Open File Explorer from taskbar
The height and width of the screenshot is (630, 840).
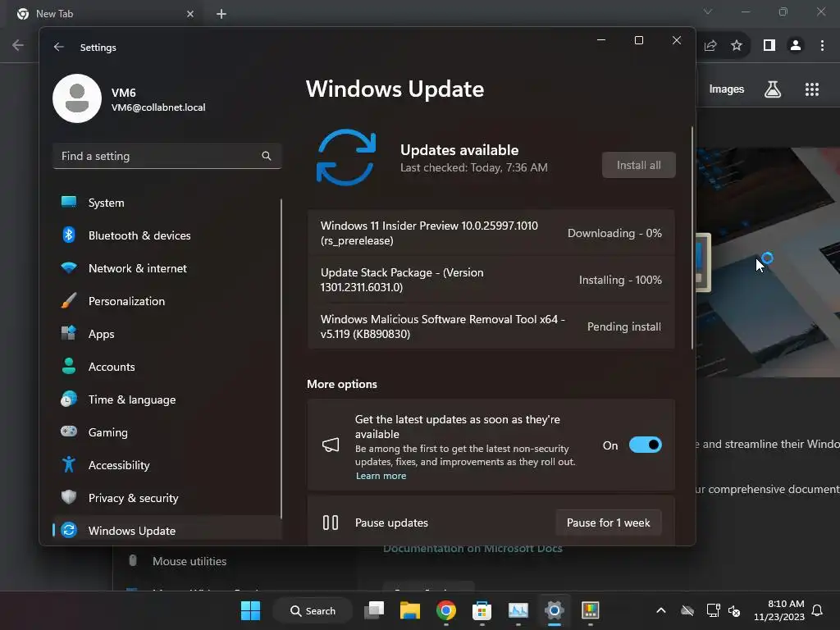[410, 610]
